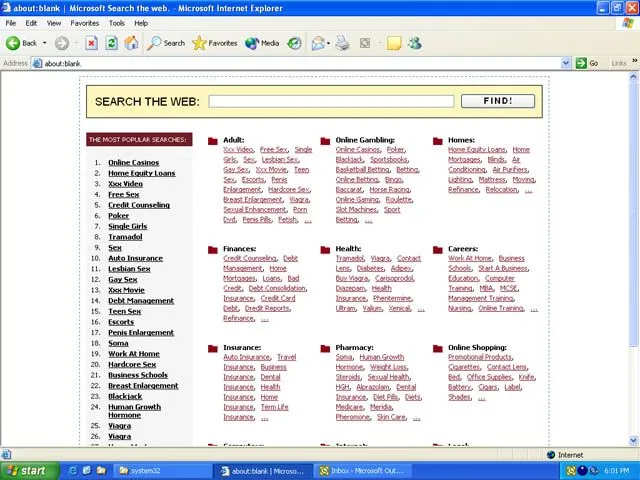The height and width of the screenshot is (480, 640).
Task: Click the Online Shopping folder icon
Action: coord(438,349)
